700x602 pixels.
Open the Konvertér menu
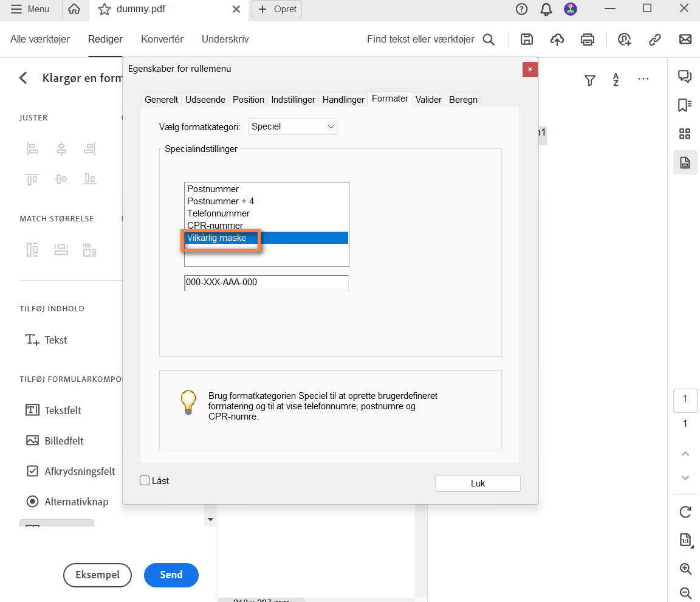pyautogui.click(x=162, y=38)
